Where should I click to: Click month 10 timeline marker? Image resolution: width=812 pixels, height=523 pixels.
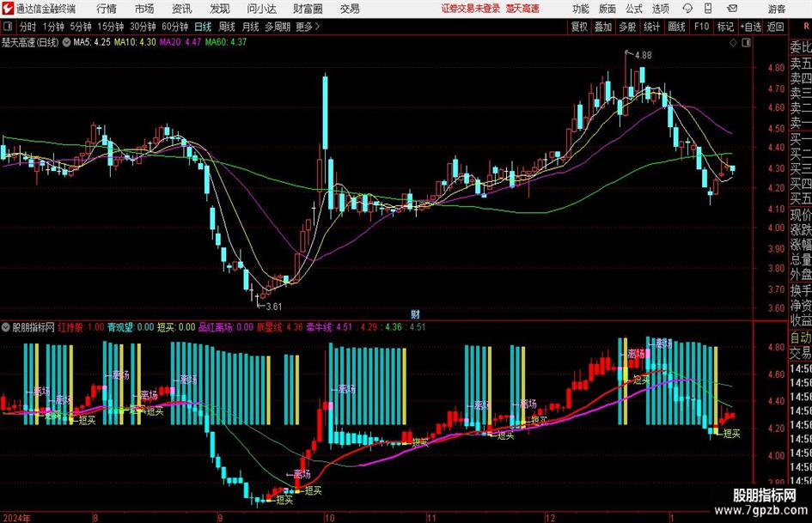pyautogui.click(x=329, y=517)
